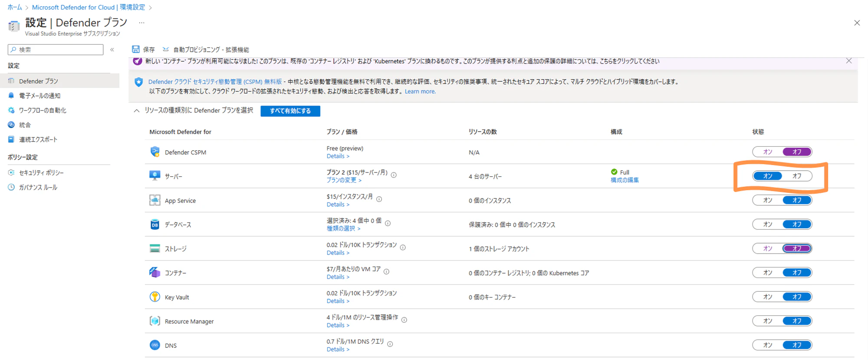This screenshot has width=868, height=360.
Task: Open プランの変更 for servers
Action: click(x=344, y=180)
